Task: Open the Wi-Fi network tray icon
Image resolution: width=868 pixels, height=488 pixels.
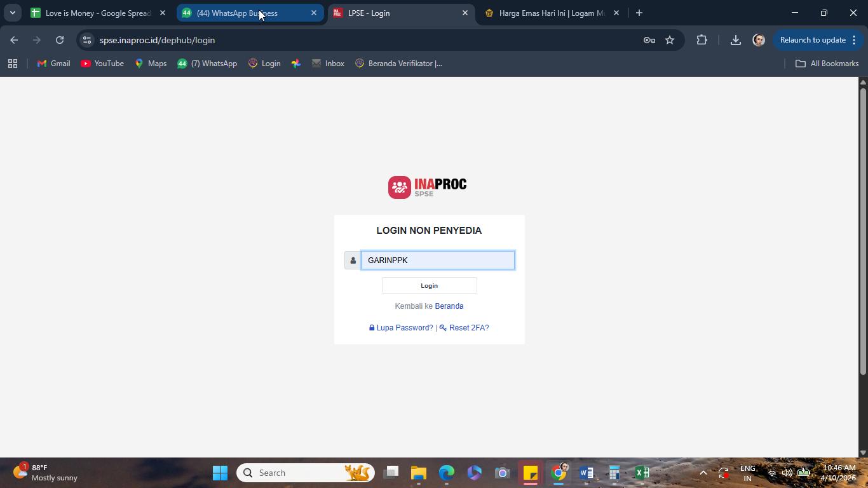Action: [x=772, y=473]
